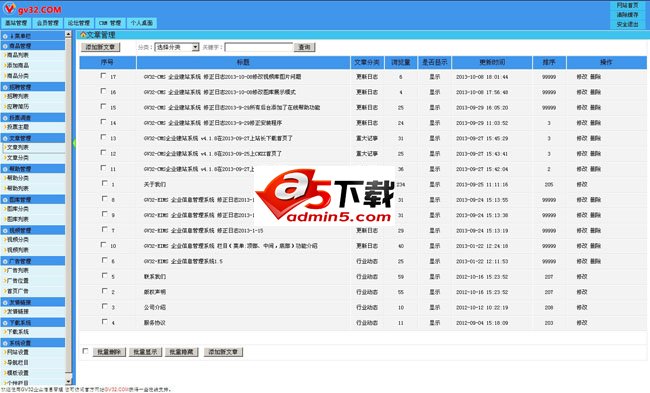650x393 pixels.
Task: Open 视频列表 in the sidebar
Action: click(18, 250)
